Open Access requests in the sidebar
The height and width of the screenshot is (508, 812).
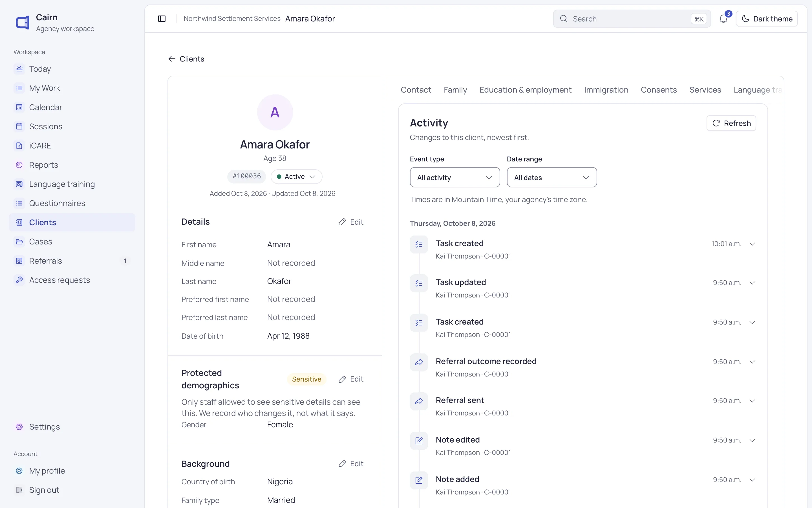(x=72, y=280)
